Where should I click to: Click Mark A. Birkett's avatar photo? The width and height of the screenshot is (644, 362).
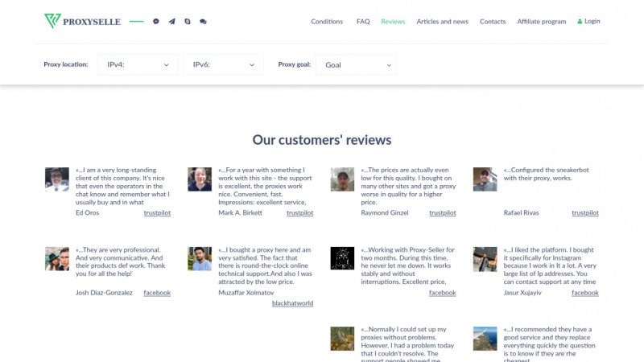pos(200,179)
